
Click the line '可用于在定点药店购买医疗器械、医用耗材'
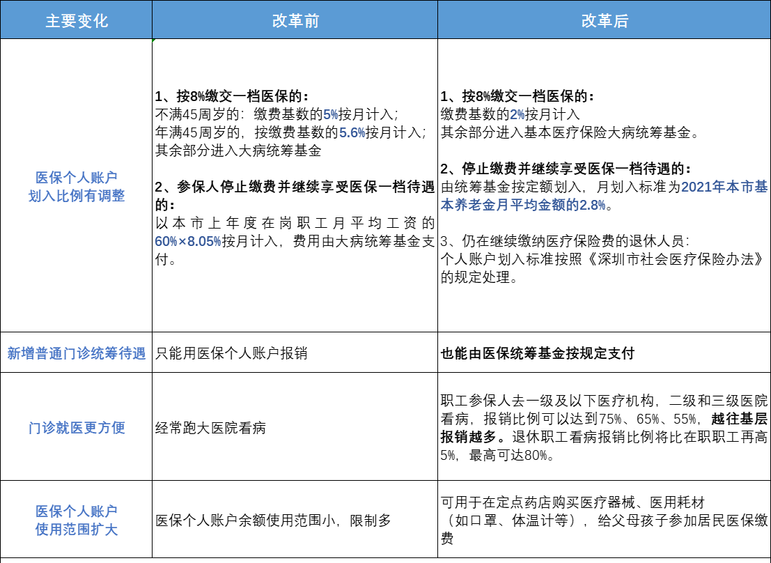(x=572, y=503)
